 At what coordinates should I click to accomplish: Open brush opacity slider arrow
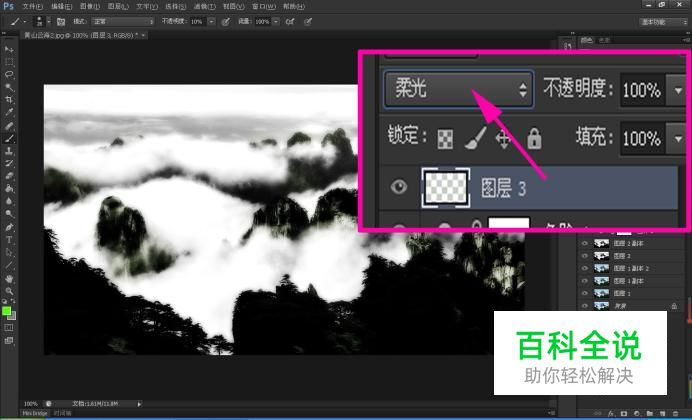point(211,21)
